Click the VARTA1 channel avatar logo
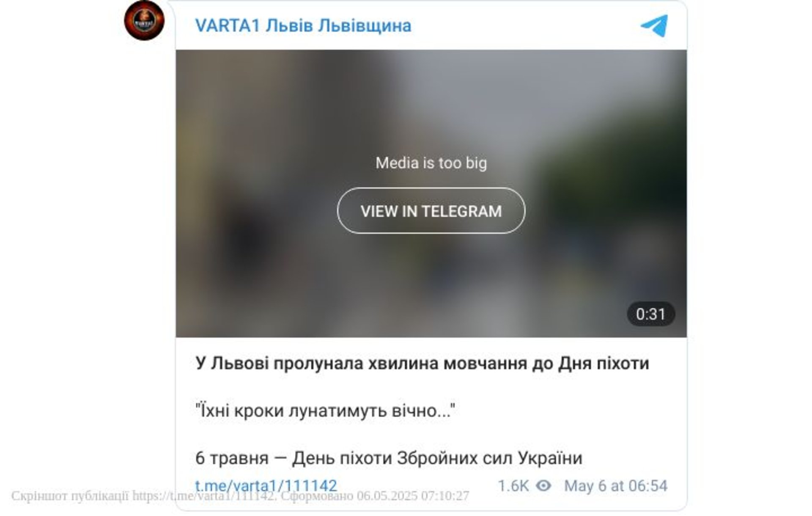The height and width of the screenshot is (516, 812). pyautogui.click(x=144, y=20)
